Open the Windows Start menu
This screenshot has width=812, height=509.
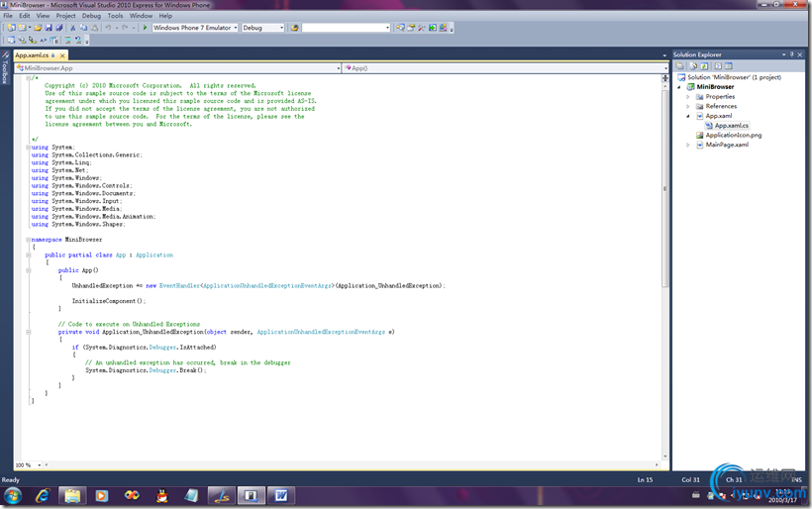pyautogui.click(x=13, y=496)
